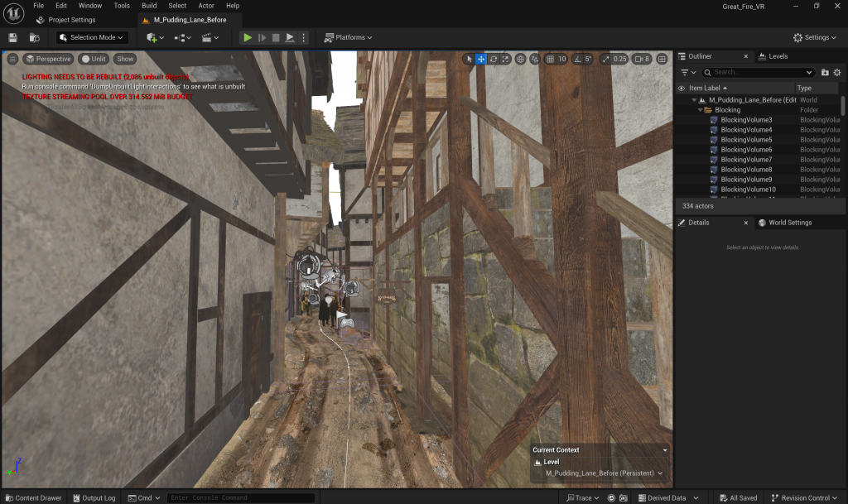Click the console command input field
This screenshot has width=848, height=504.
tap(240, 498)
